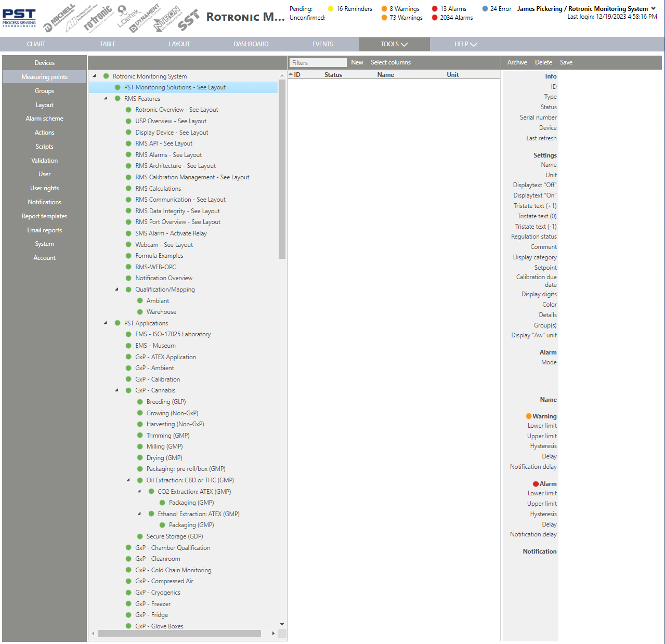This screenshot has width=665, height=644.
Task: Click green status dot of Rotronic Monitoring System
Action: point(106,76)
